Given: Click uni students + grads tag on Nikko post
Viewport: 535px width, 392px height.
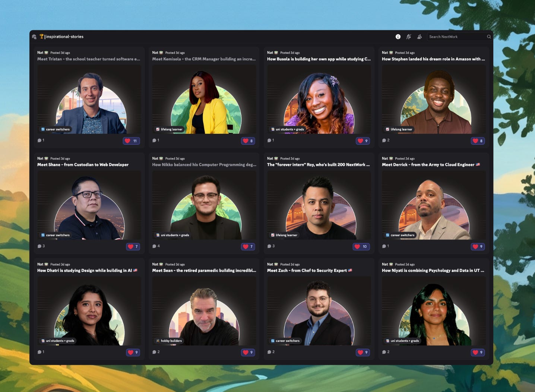Looking at the screenshot, I should coord(172,235).
